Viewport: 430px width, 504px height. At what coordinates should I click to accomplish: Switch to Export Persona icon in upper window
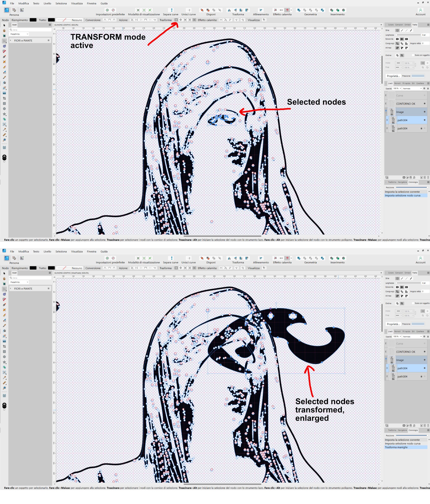22,10
